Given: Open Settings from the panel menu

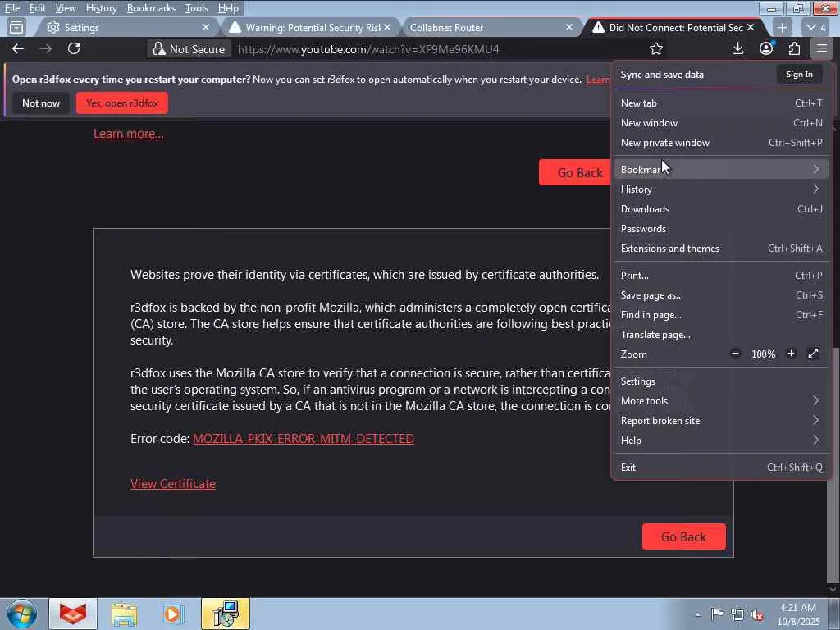Looking at the screenshot, I should coord(721,381).
